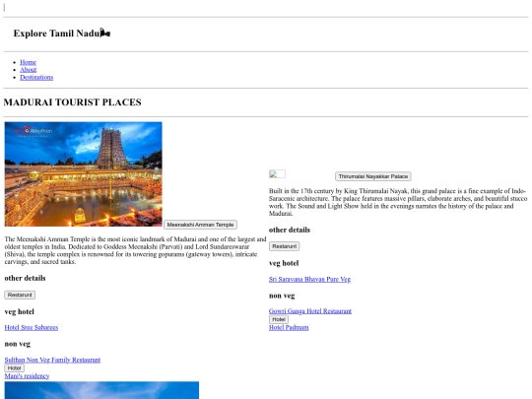Open Gowri Ganga Hotel Restaurant link
The height and width of the screenshot is (399, 532).
310,311
